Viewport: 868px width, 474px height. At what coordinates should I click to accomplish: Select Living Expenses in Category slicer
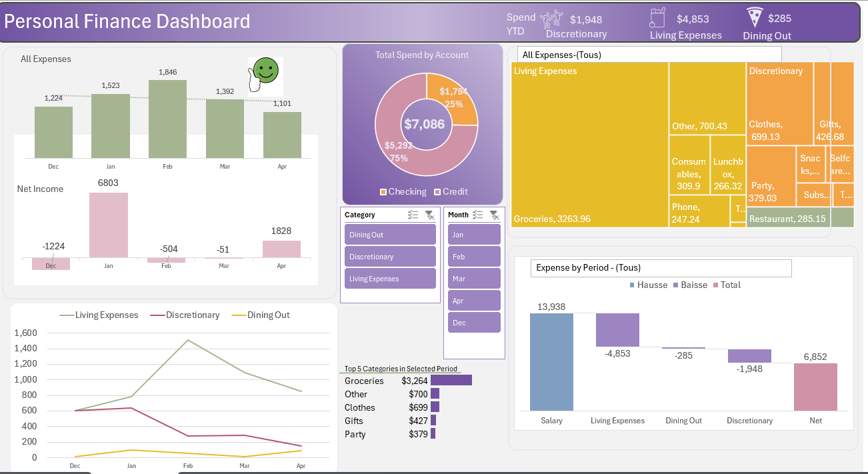(390, 279)
